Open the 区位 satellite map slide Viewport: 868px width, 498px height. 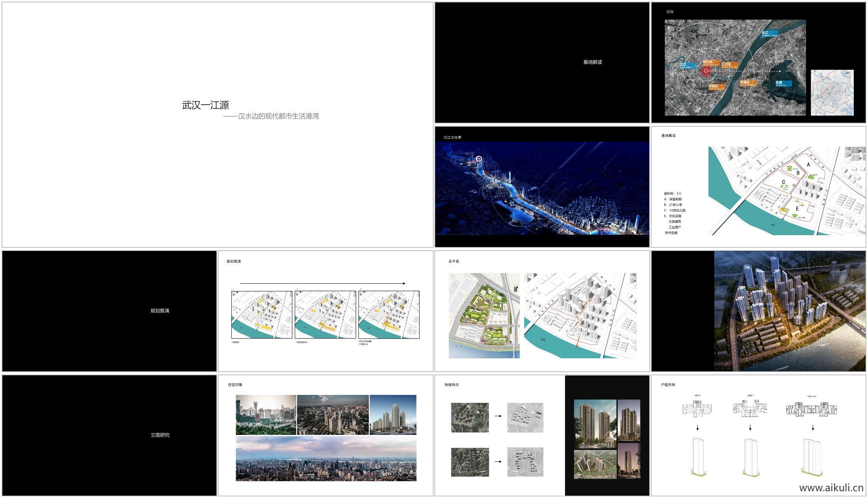click(x=758, y=62)
